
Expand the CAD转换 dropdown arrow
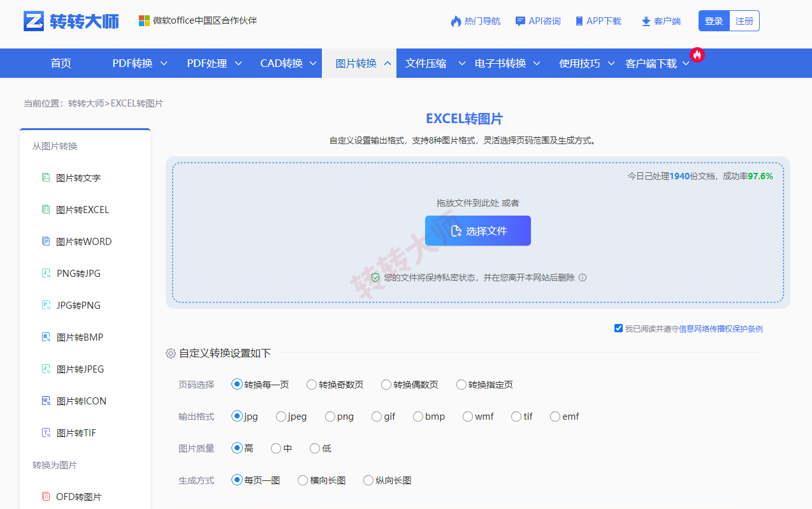coord(314,63)
